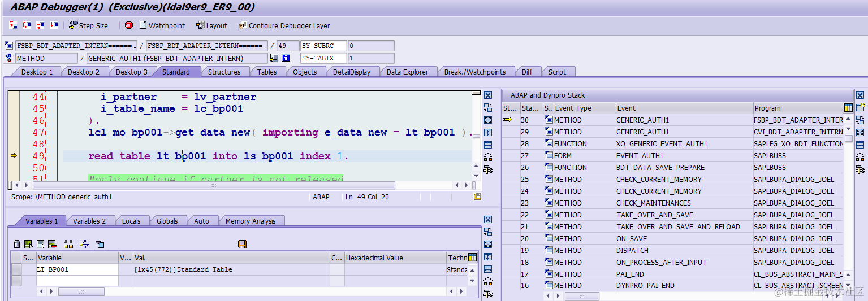Image resolution: width=868 pixels, height=301 pixels.
Task: Click the empty variable name row below LT_BP001
Action: (x=77, y=281)
